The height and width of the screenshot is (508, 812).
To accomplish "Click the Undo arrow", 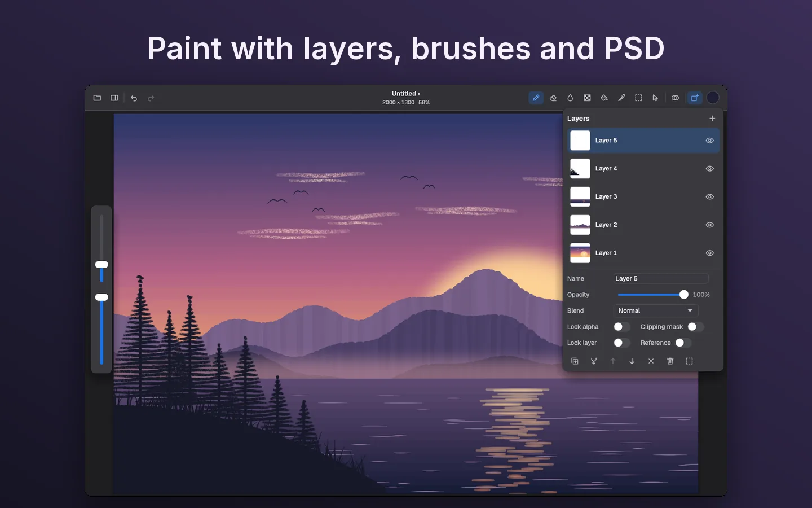I will pos(134,98).
